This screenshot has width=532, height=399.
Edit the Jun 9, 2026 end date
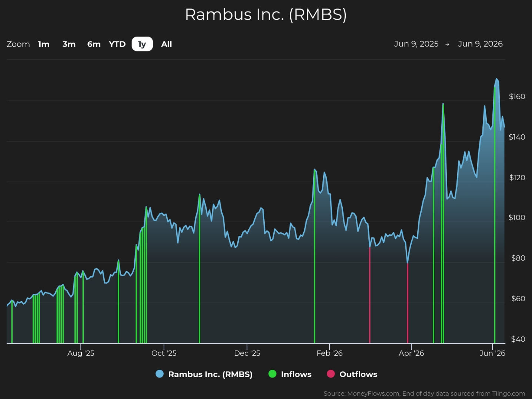(x=480, y=44)
